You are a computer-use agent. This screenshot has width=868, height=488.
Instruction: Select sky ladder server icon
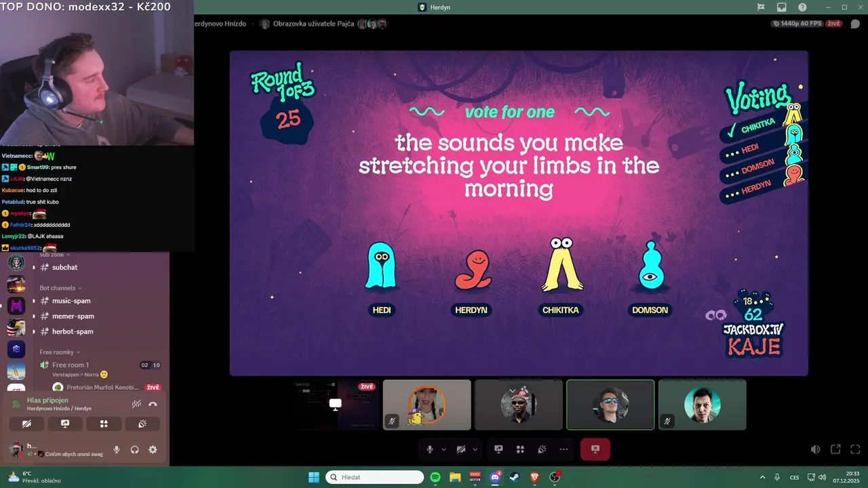16,371
